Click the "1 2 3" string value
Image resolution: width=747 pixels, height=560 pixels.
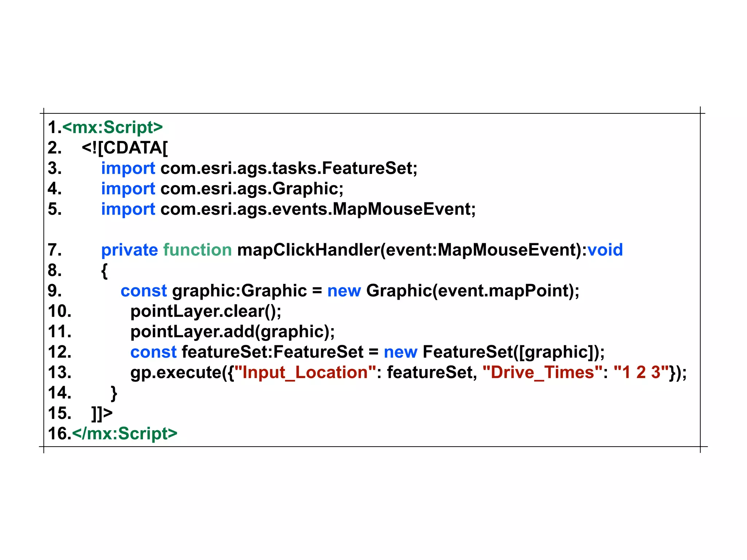[x=641, y=372]
